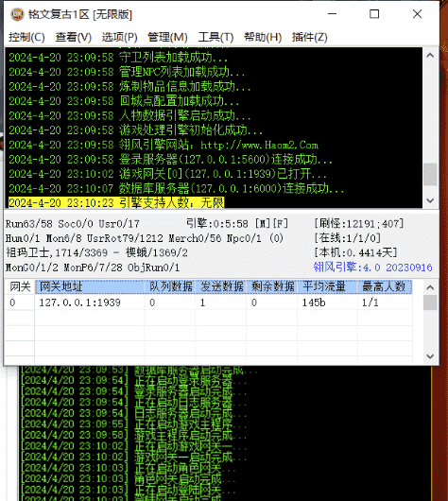Click gateway table scroll down arrow

(x=430, y=356)
